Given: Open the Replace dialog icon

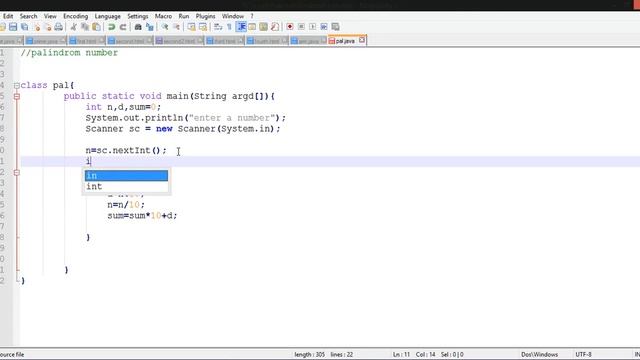Looking at the screenshot, I should (x=150, y=27).
